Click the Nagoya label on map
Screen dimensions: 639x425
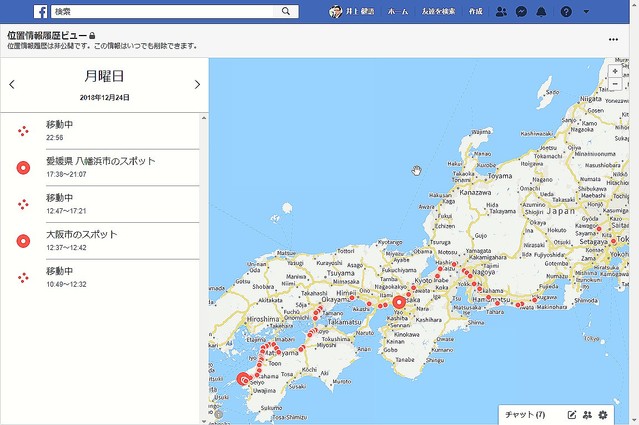pos(483,272)
